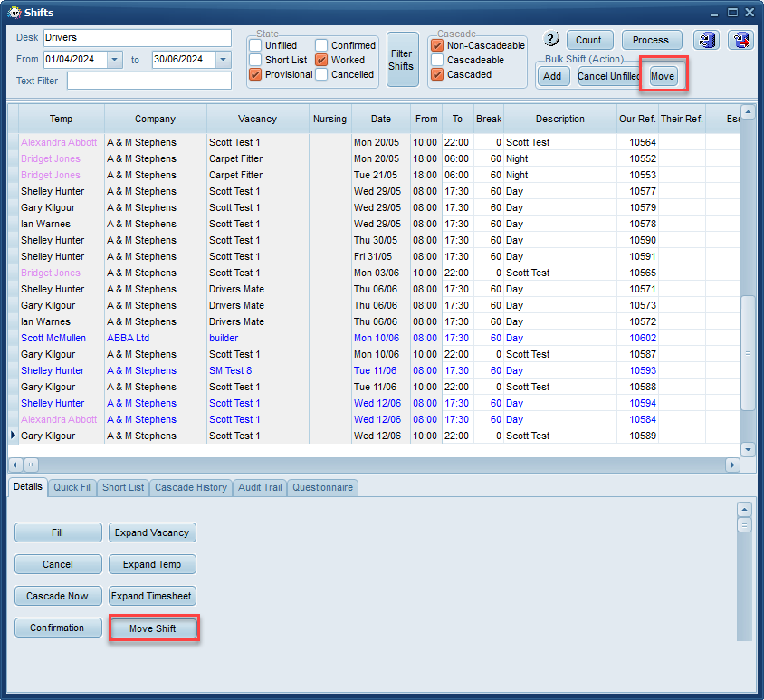Click into the Text Filter field
764x700 pixels.
[149, 81]
